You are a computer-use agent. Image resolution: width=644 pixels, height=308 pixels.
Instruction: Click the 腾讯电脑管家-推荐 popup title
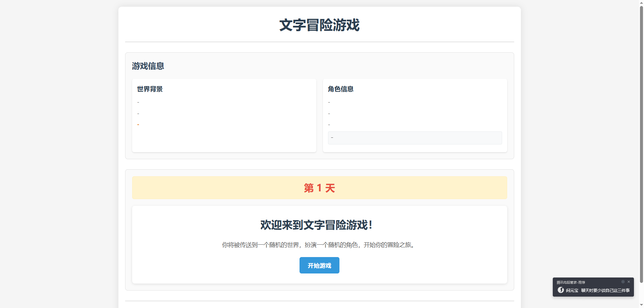(571, 283)
